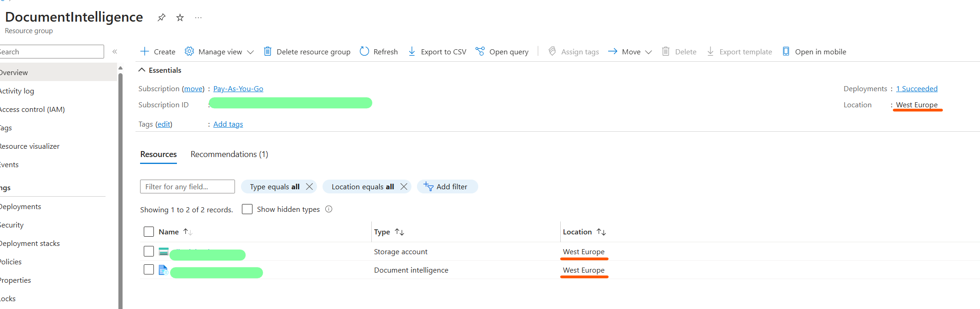Pin the DocumentIntelligence resource group

tap(161, 17)
